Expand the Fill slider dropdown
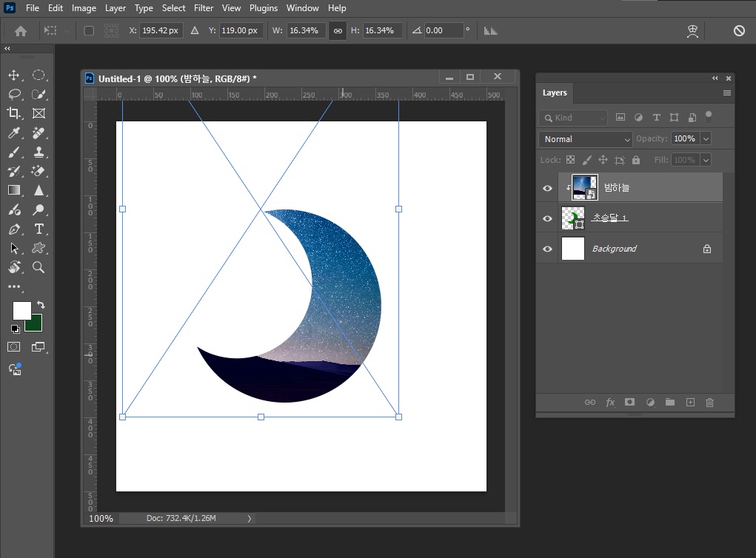This screenshot has width=756, height=558. [706, 160]
